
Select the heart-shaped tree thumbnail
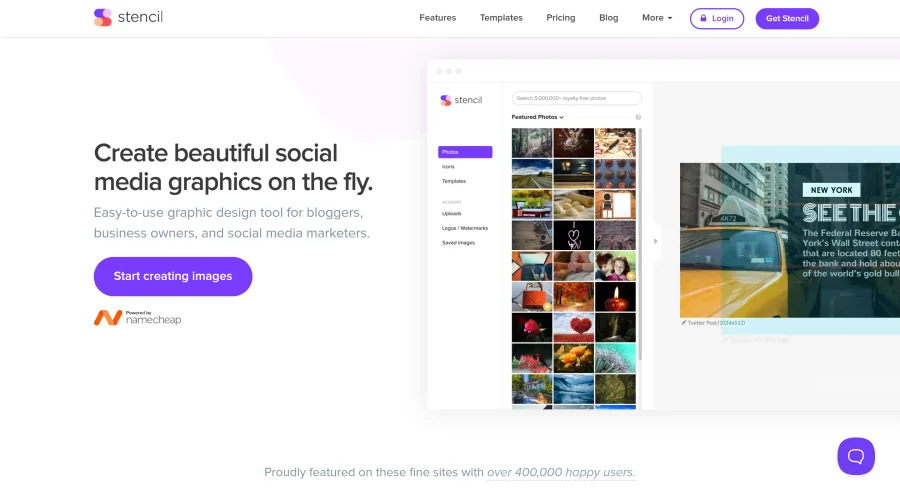573,327
